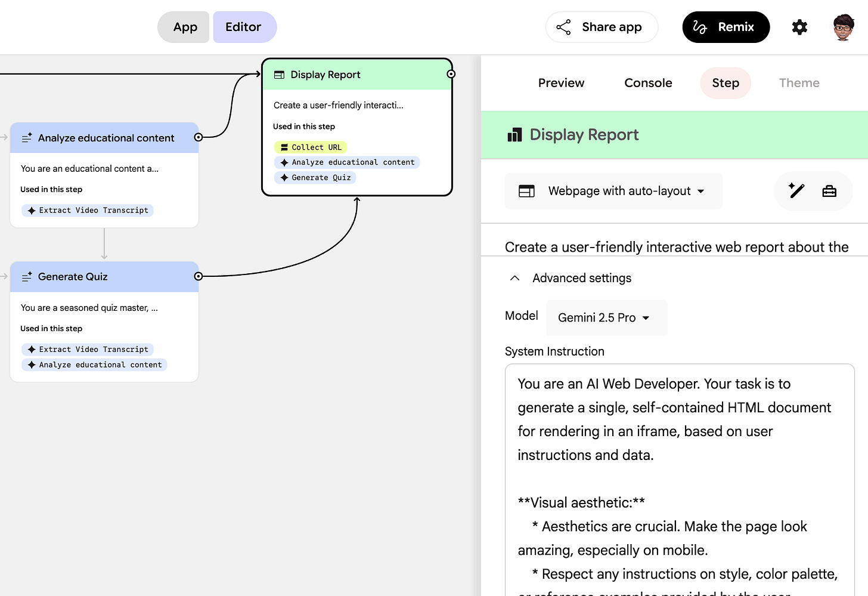
Task: Click the 'System Instruction' label
Action: click(554, 351)
